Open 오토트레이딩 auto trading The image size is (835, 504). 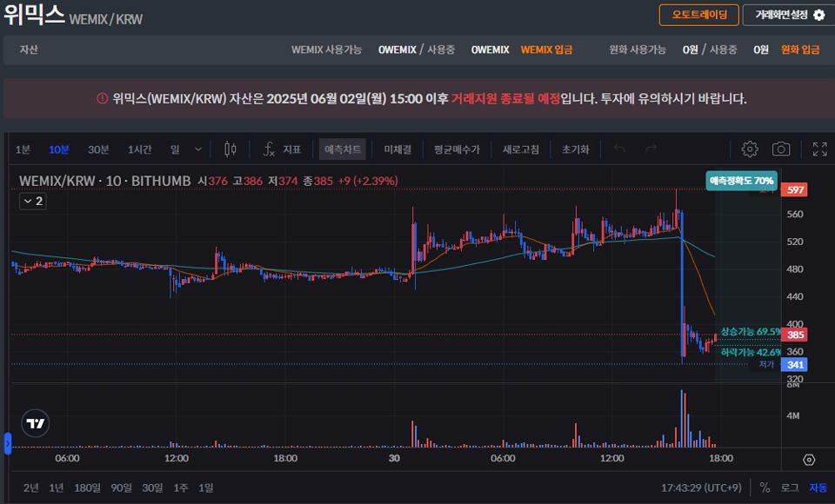(x=699, y=15)
